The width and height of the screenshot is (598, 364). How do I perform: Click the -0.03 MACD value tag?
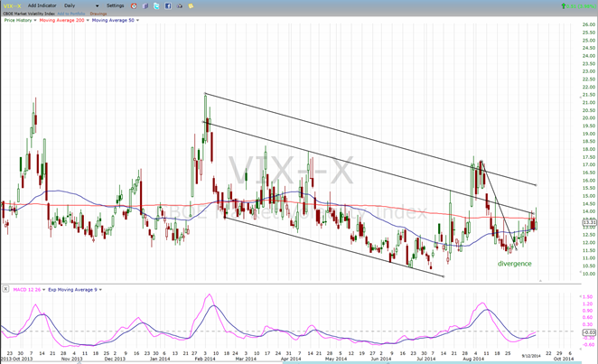(589, 332)
